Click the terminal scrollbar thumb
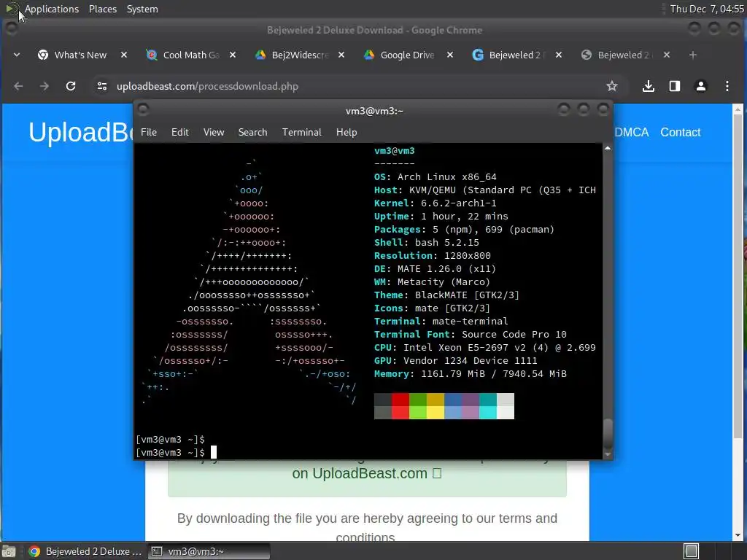 pos(608,433)
